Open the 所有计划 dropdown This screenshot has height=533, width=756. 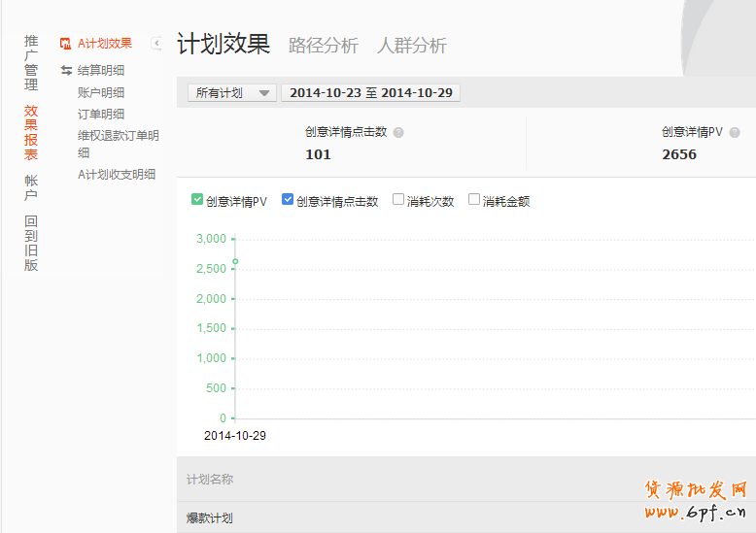[231, 93]
